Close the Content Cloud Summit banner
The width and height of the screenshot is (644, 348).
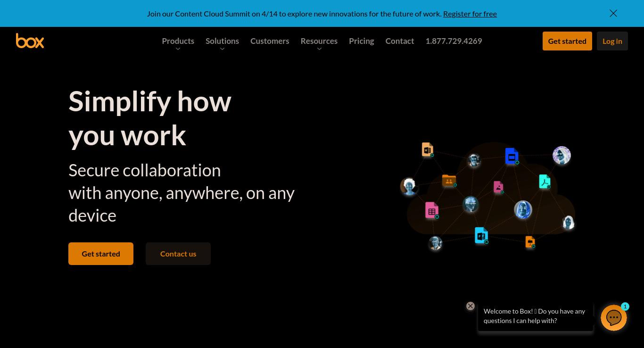coord(613,13)
